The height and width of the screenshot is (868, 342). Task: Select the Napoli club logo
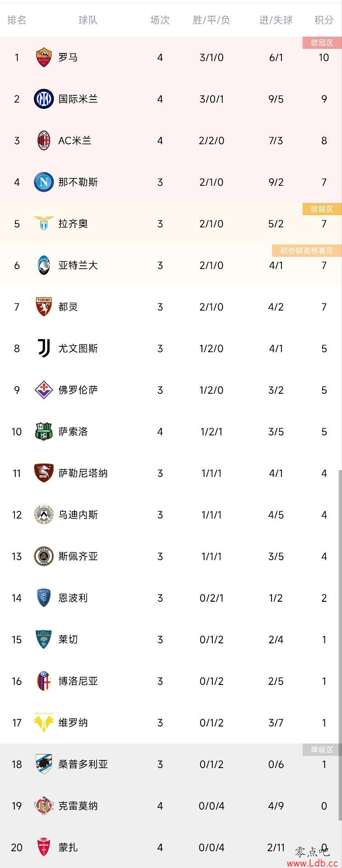point(44,182)
